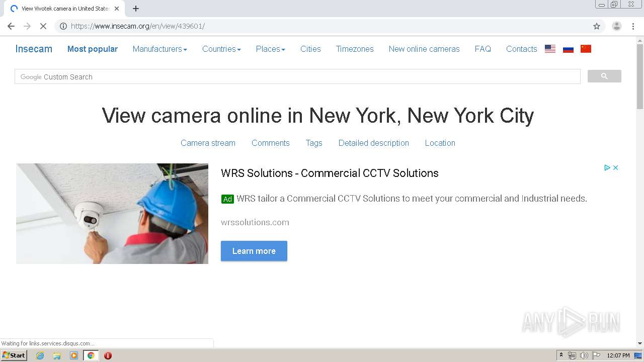Viewport: 644px width, 362px height.
Task: Click the network tray icon
Action: click(572, 355)
